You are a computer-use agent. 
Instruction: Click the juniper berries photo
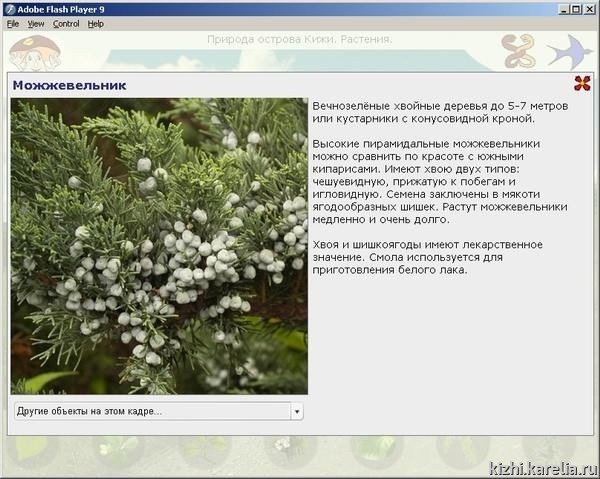158,246
